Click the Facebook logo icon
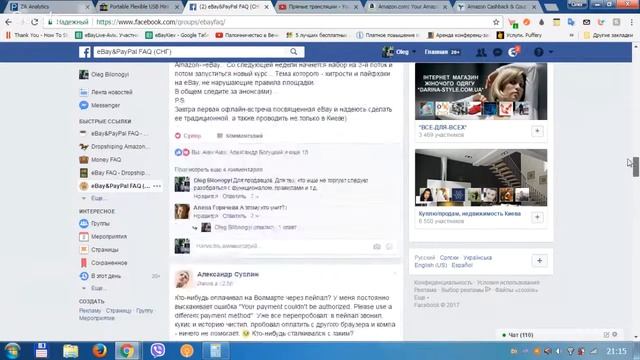Viewport: 640px width, 360px height. [x=84, y=52]
